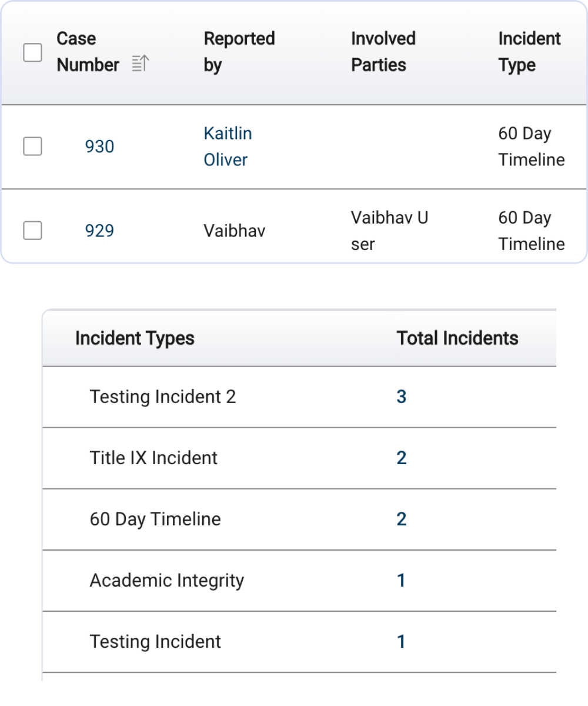Click the Case Number column header

point(88,52)
